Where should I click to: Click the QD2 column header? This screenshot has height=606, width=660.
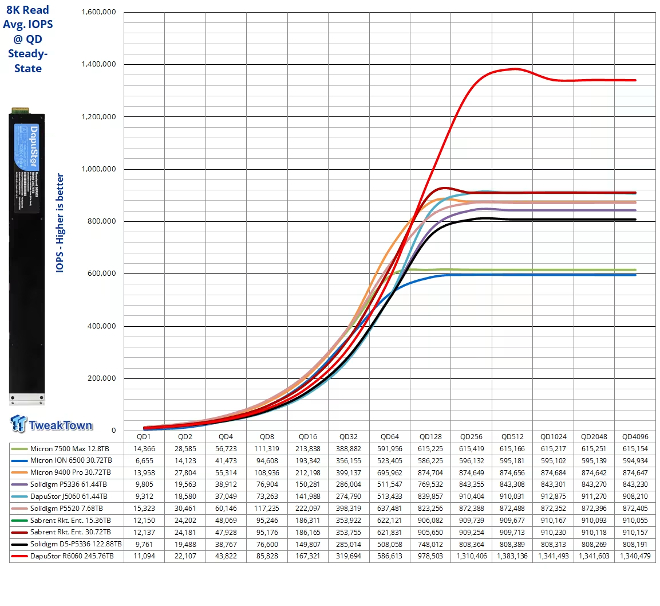point(185,437)
